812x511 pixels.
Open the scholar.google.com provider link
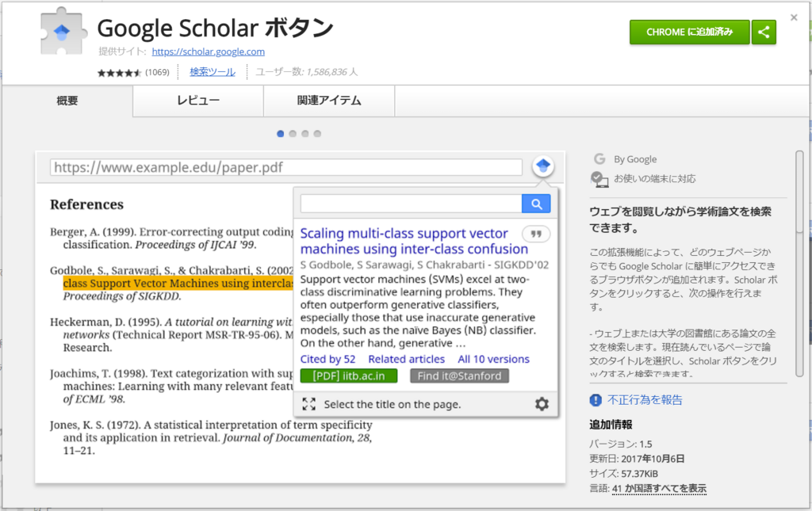coord(209,51)
